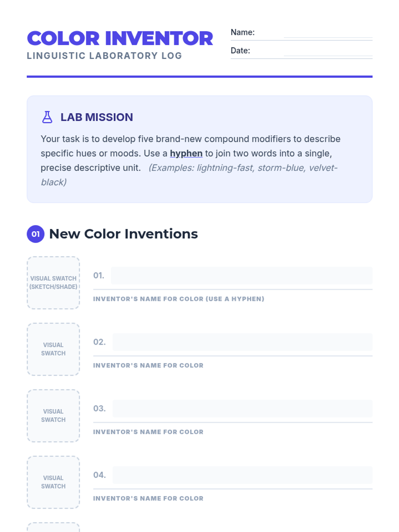Viewport: 399px width, 532px height.
Task: Focus the color name field for 02
Action: coord(242,342)
